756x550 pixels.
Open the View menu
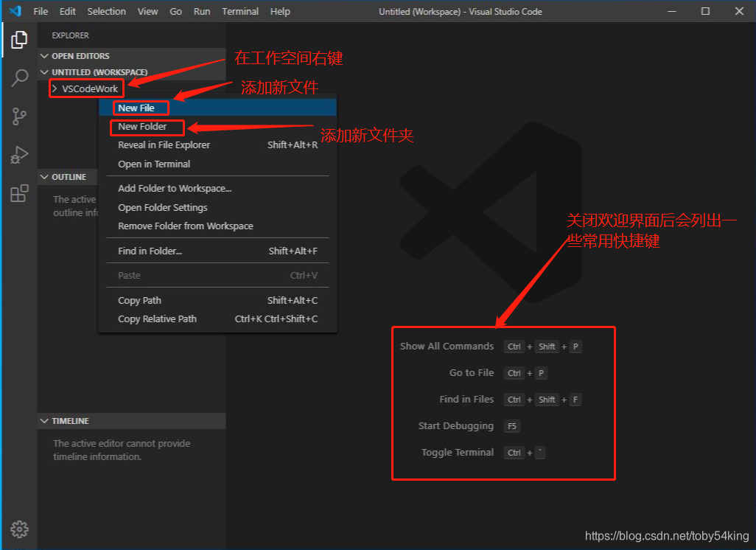point(147,11)
